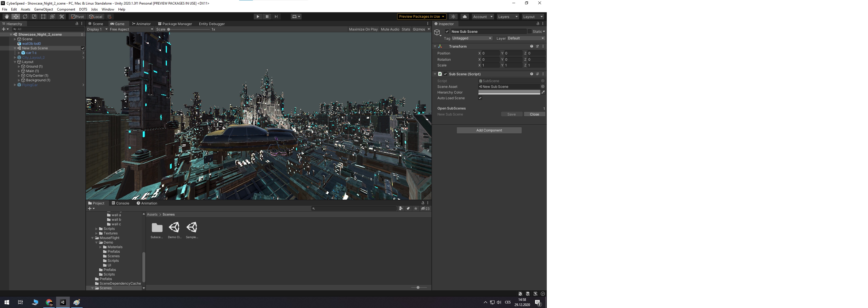868x308 pixels.
Task: Open the cloud services icon
Action: (465, 17)
